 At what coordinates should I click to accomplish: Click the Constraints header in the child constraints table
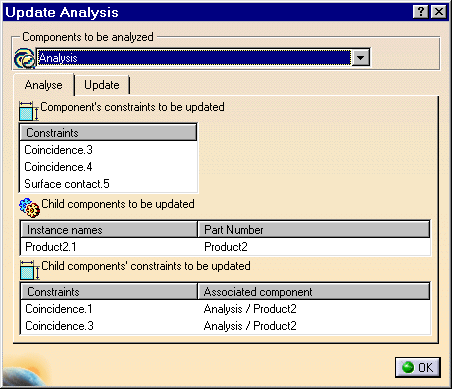(x=109, y=292)
